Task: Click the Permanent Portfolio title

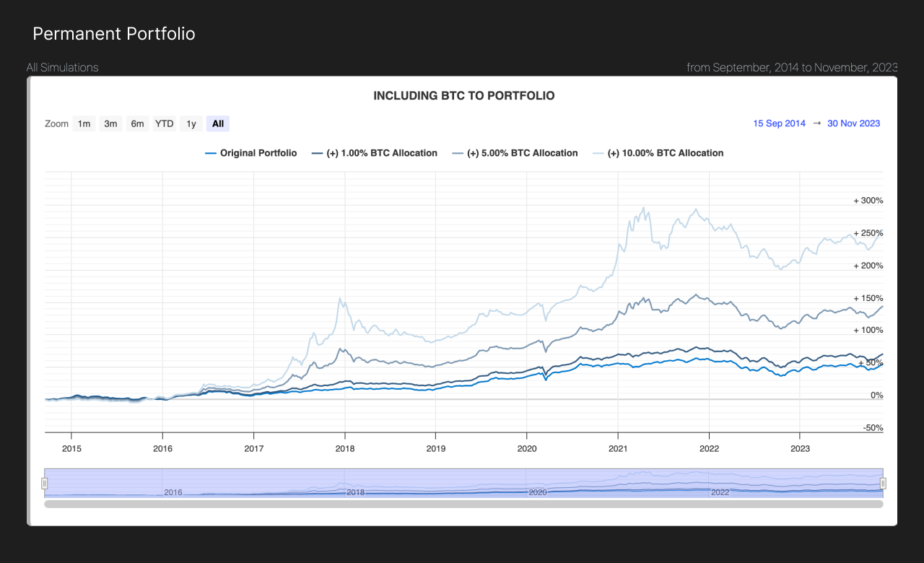Action: 114,34
